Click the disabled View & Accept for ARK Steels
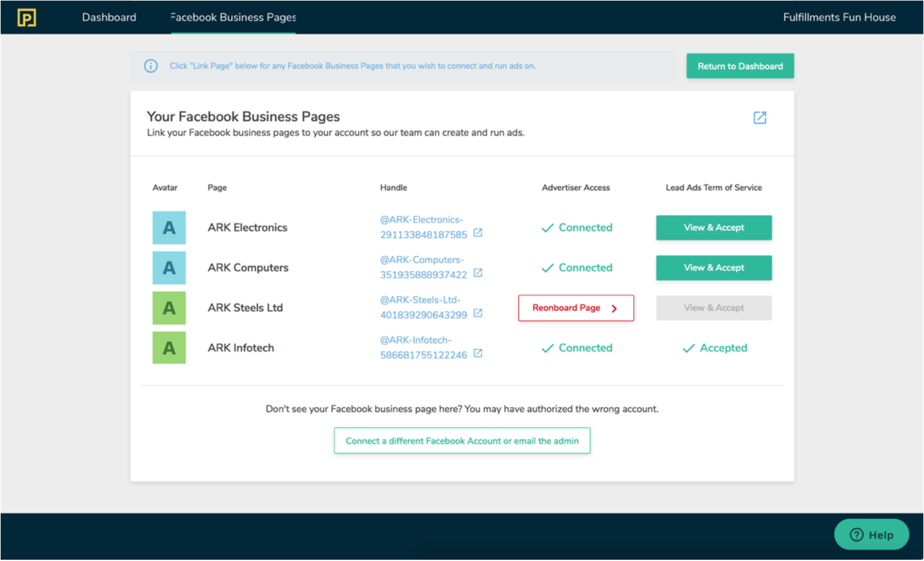 [x=714, y=308]
